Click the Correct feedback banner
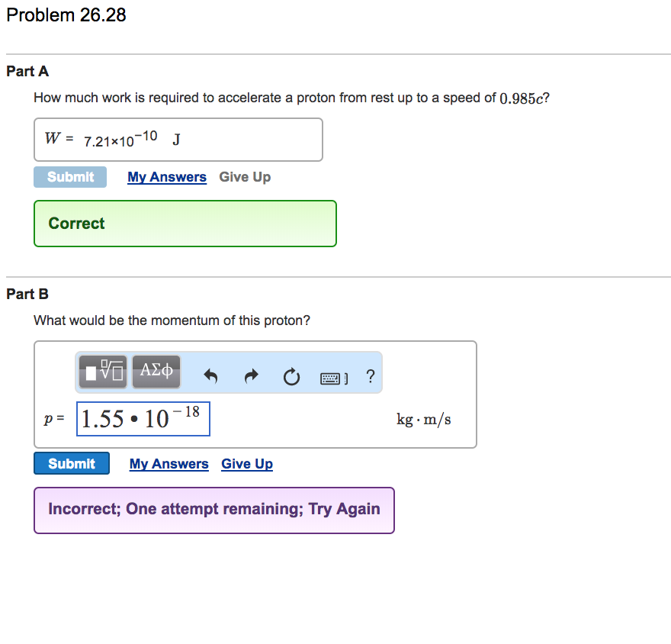671x644 pixels. click(x=185, y=223)
